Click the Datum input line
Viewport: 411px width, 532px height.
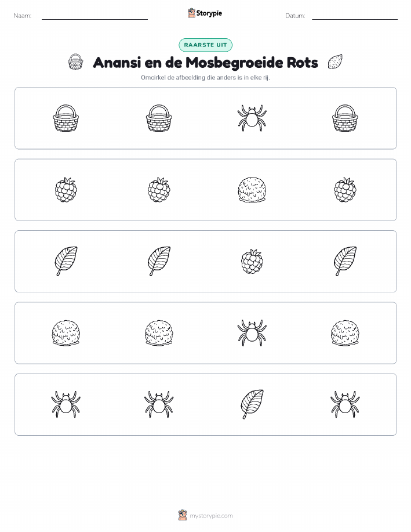point(355,16)
